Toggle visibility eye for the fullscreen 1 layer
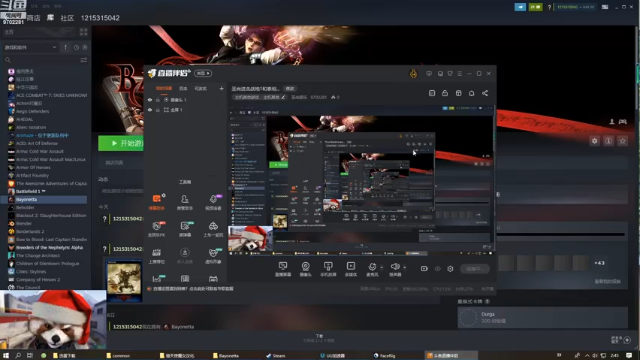 [150, 110]
